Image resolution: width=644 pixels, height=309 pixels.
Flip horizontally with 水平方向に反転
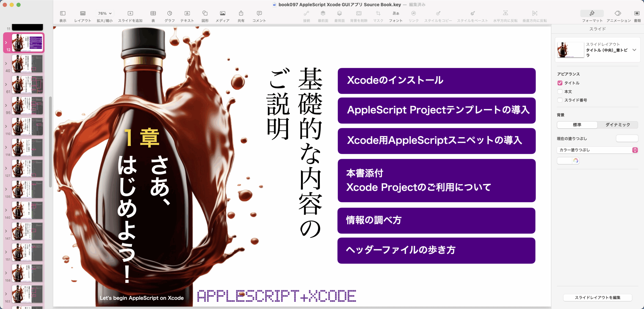pos(505,13)
